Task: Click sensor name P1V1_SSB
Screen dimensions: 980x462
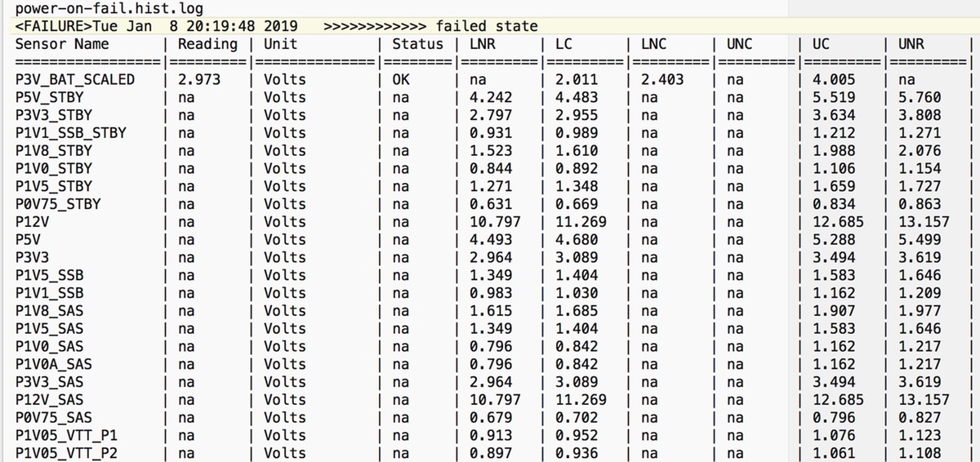Action: [49, 293]
